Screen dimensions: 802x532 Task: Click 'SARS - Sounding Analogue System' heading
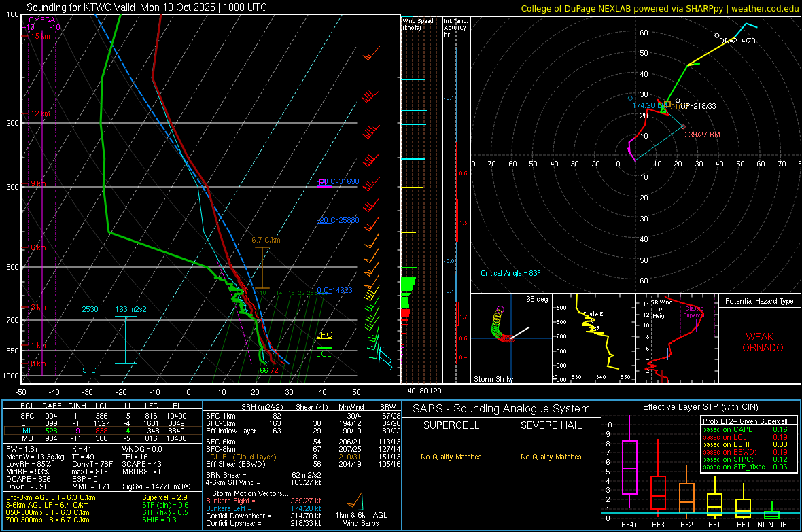(502, 409)
